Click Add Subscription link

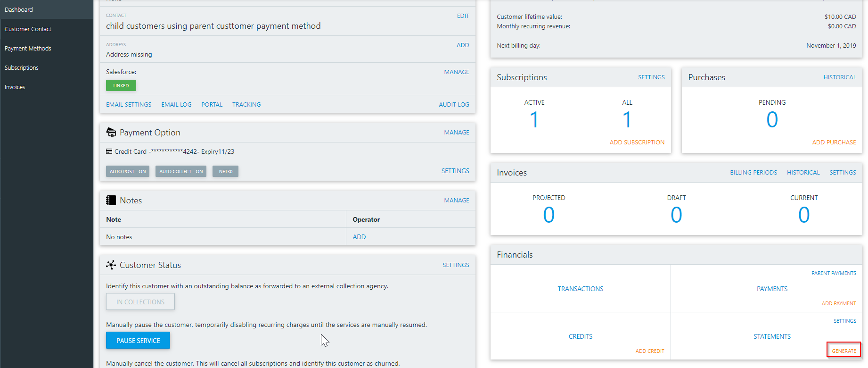(637, 142)
